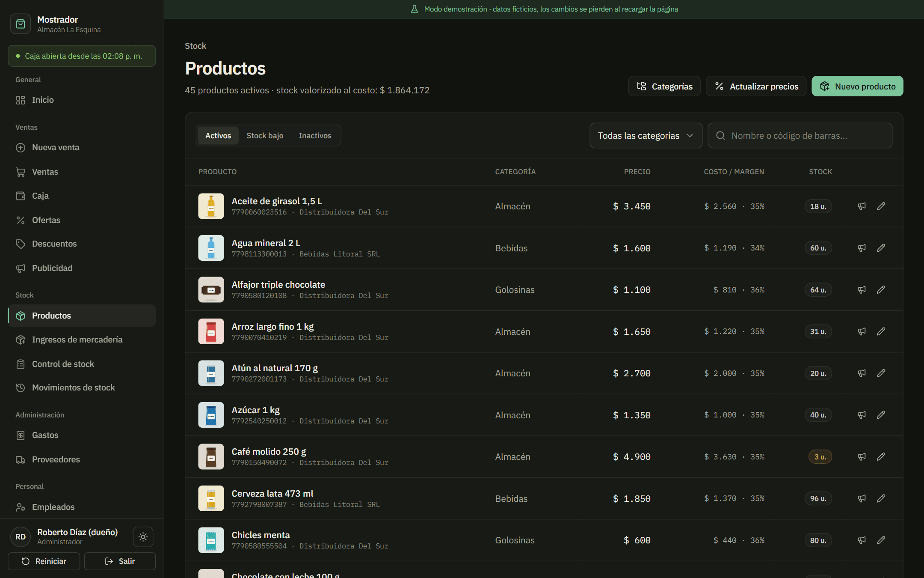Open the Empleados page
This screenshot has height=578, width=924.
coord(82,507)
